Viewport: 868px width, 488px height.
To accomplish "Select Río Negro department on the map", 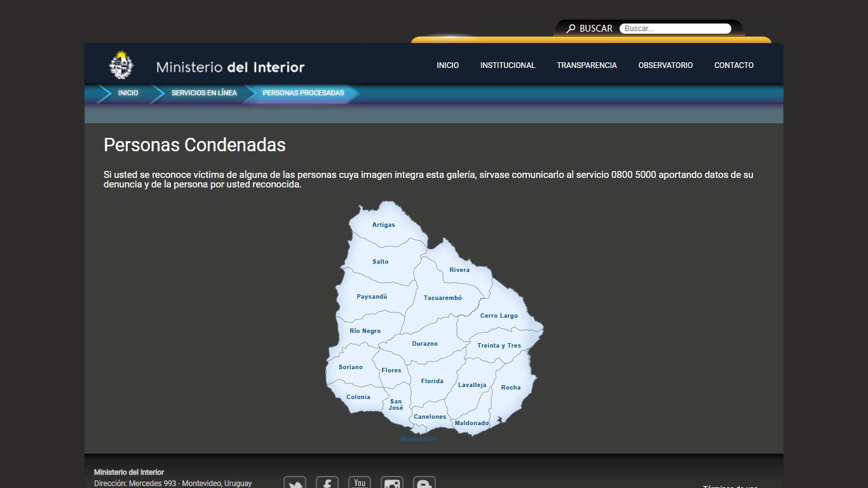I will (365, 331).
